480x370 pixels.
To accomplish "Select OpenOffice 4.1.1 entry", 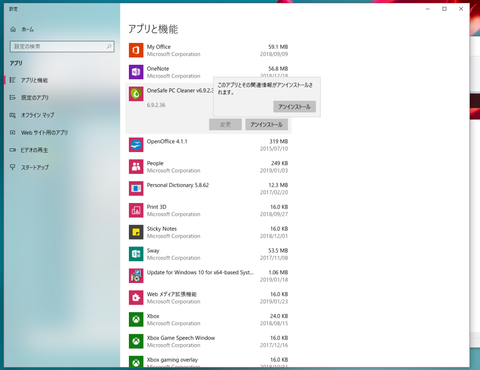I will 167,141.
